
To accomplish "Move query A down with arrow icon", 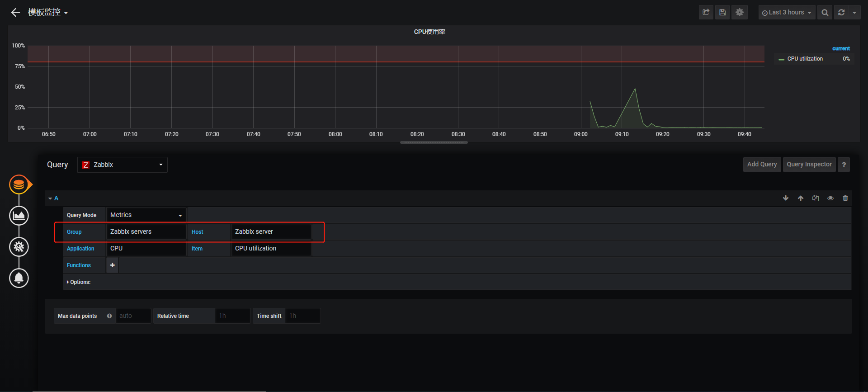I will [x=786, y=198].
